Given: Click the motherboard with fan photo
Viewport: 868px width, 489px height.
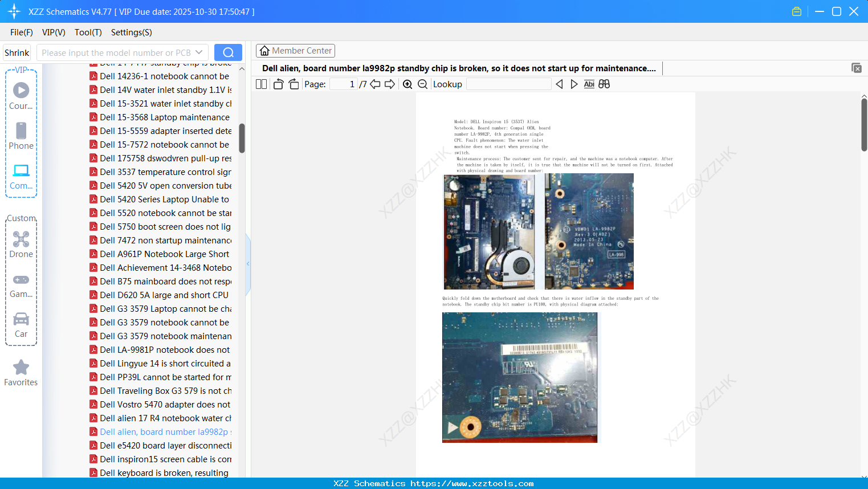Looking at the screenshot, I should (490, 231).
